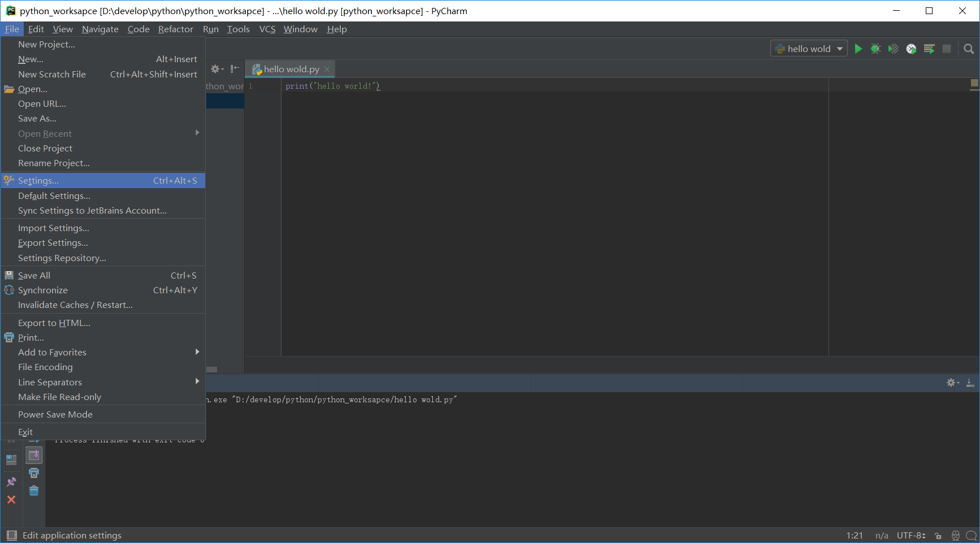Image resolution: width=980 pixels, height=543 pixels.
Task: Toggle Power Save Mode
Action: click(x=103, y=414)
